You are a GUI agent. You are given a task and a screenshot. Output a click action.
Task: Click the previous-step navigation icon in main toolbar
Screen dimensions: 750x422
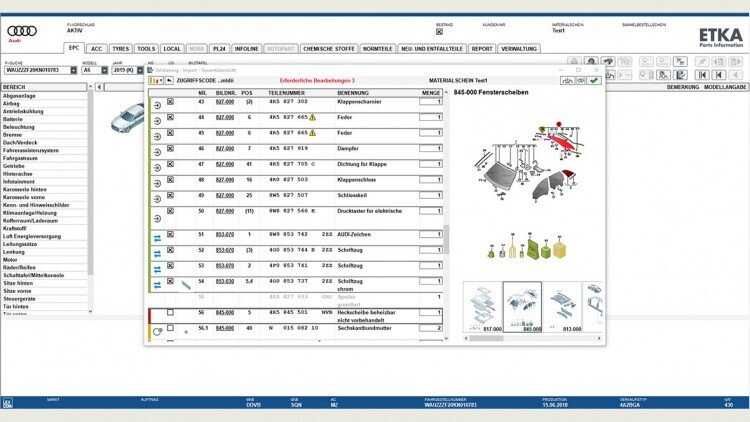coord(719,75)
